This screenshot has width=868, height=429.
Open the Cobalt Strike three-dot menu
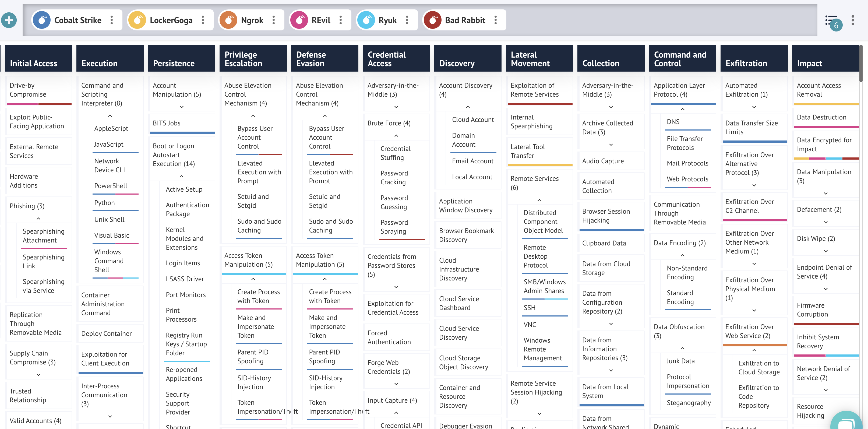[112, 20]
